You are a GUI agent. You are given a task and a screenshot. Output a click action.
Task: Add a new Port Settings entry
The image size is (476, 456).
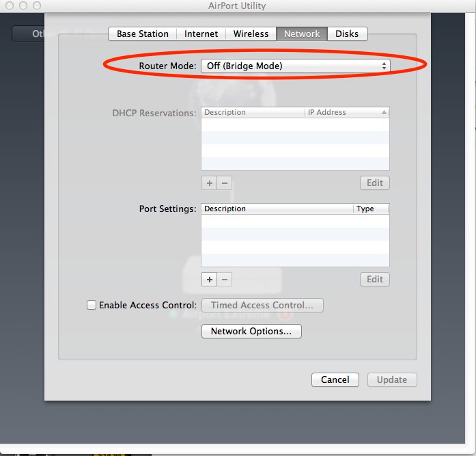210,279
